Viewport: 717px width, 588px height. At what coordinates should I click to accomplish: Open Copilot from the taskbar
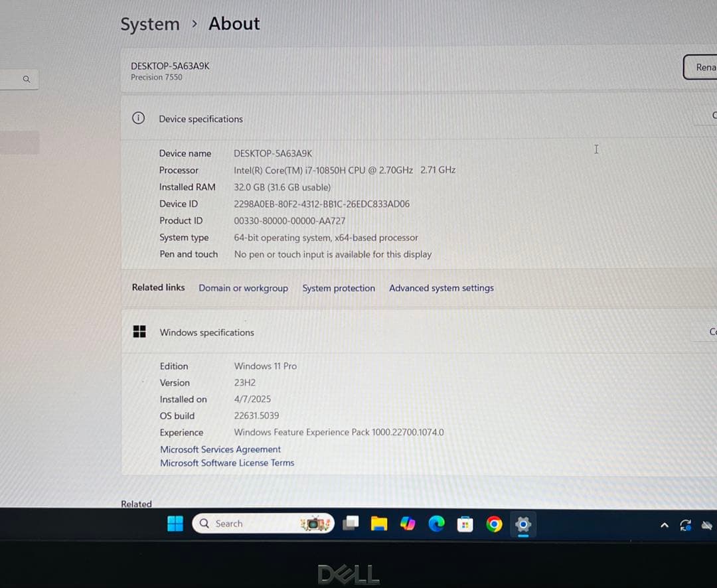coord(407,524)
